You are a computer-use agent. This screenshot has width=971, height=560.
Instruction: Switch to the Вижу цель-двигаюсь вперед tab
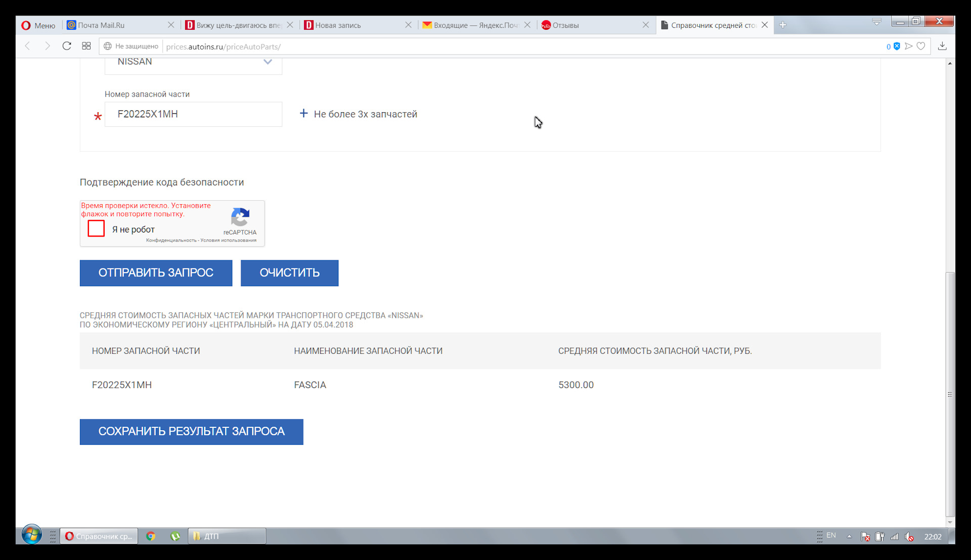(x=239, y=25)
